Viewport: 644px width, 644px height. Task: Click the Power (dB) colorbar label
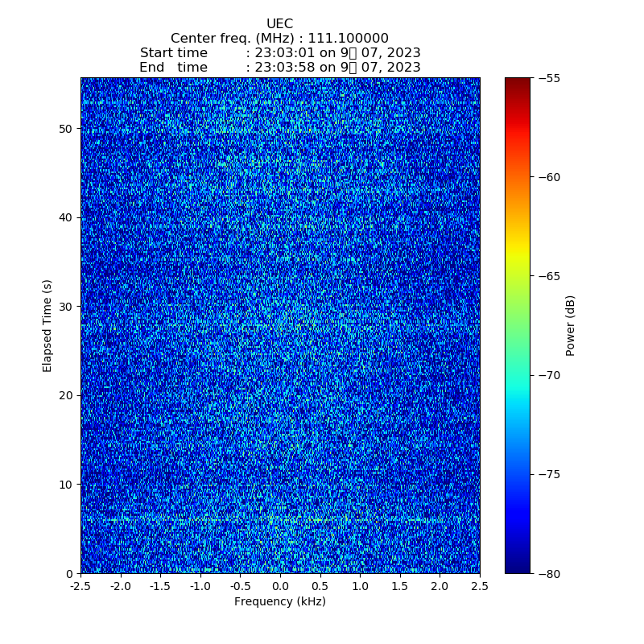571,325
